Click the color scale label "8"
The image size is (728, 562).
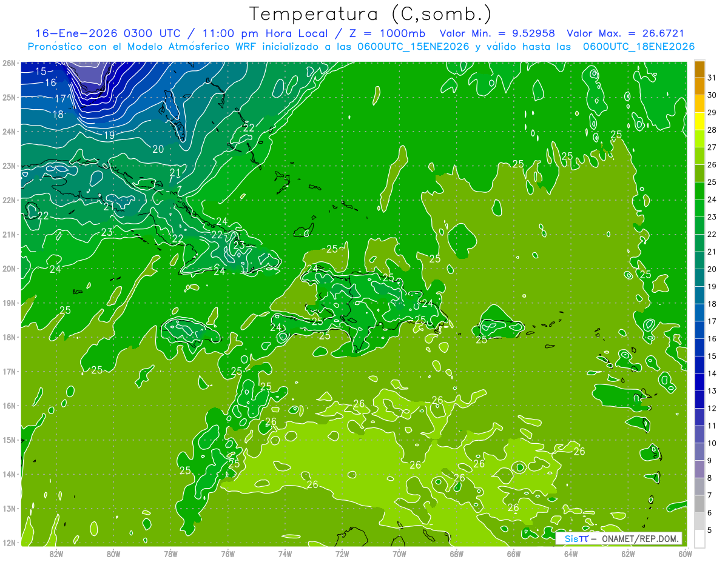click(x=710, y=478)
